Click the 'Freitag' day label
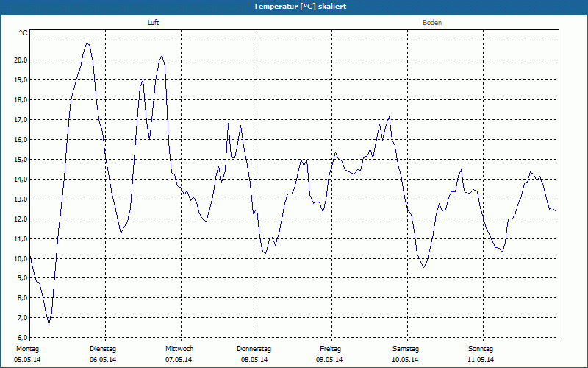The image size is (588, 368). (x=330, y=349)
